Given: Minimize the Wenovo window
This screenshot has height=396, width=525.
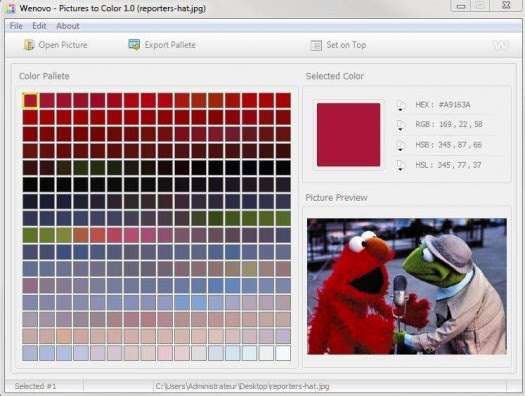Looking at the screenshot, I should tap(461, 6).
